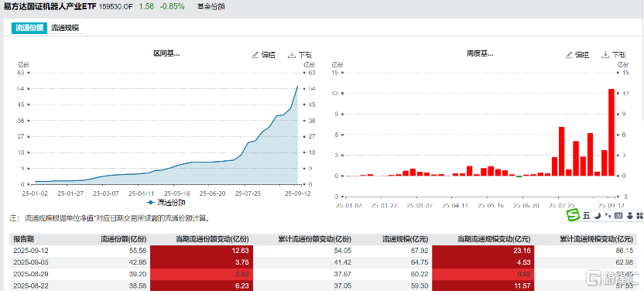Click the red 0.62 share change cell
Screen dimensions: 644x291
202,274
